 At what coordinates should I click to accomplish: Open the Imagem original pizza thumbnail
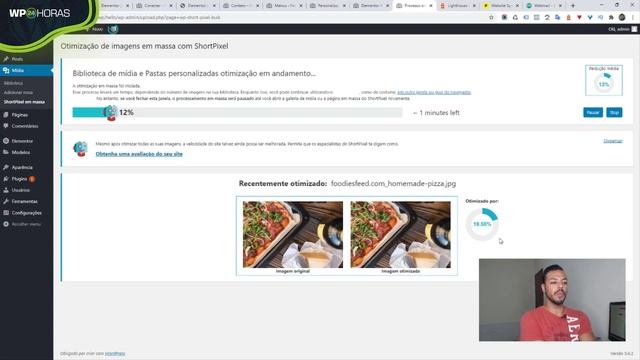pos(293,234)
